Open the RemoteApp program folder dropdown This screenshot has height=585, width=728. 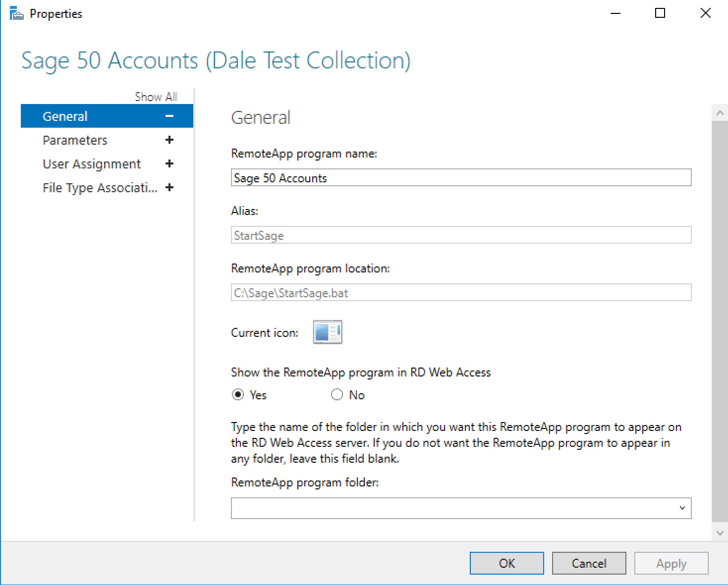pos(682,508)
